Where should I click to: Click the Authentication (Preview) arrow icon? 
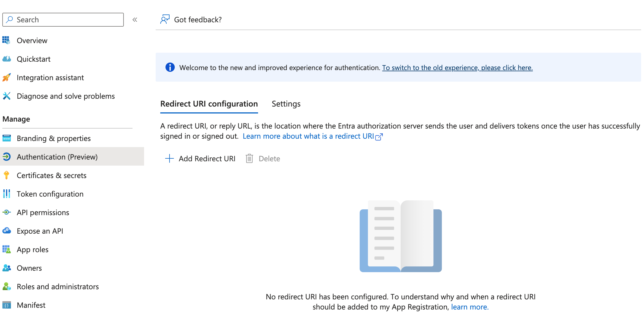click(6, 157)
